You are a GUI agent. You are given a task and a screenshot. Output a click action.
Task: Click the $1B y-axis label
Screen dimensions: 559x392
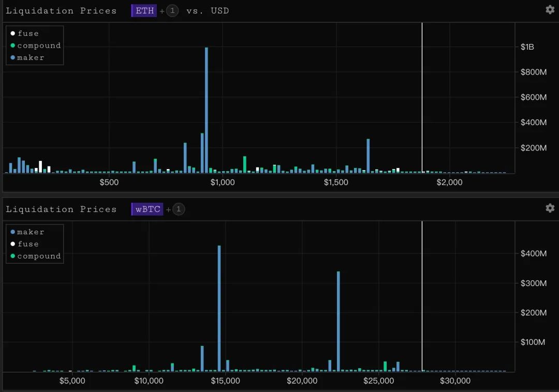pyautogui.click(x=527, y=47)
